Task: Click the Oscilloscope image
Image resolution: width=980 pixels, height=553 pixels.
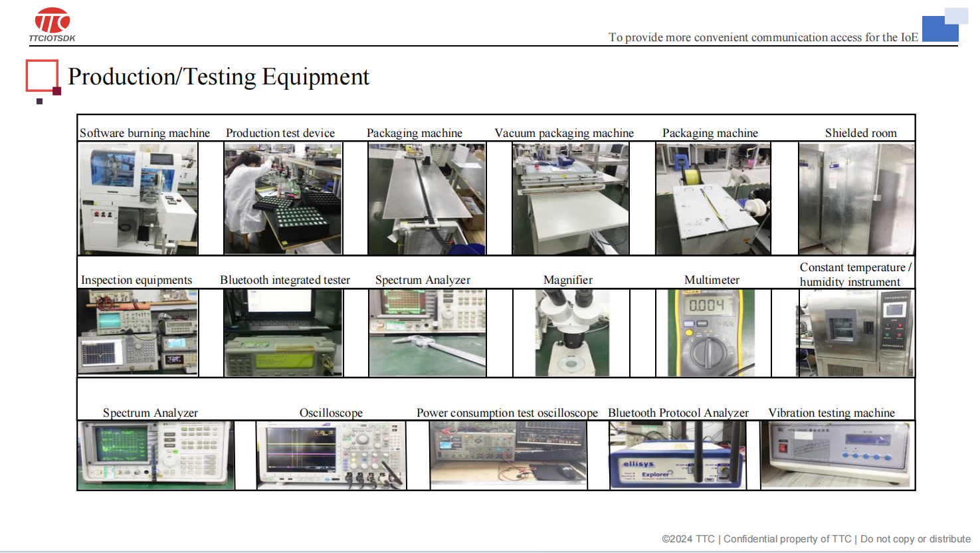Action: coord(331,455)
